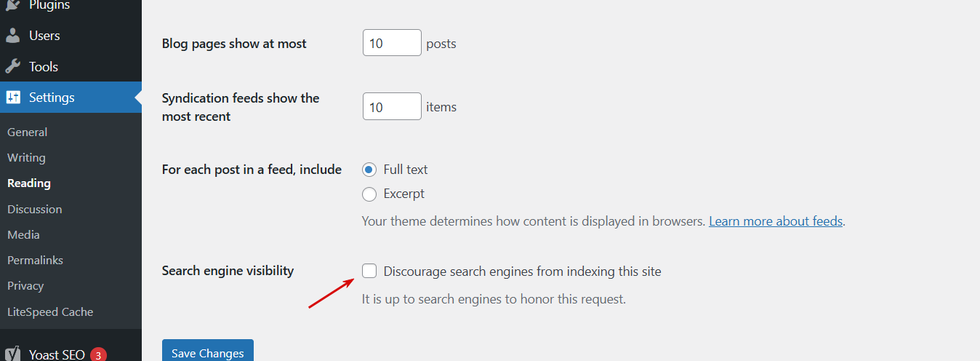
Task: Follow the Learn more about feeds link
Action: (775, 221)
